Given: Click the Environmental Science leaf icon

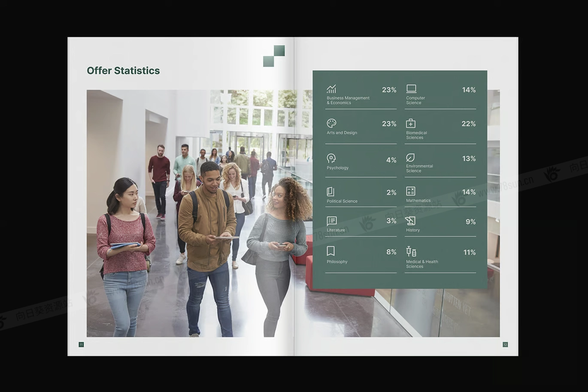Looking at the screenshot, I should tap(410, 158).
